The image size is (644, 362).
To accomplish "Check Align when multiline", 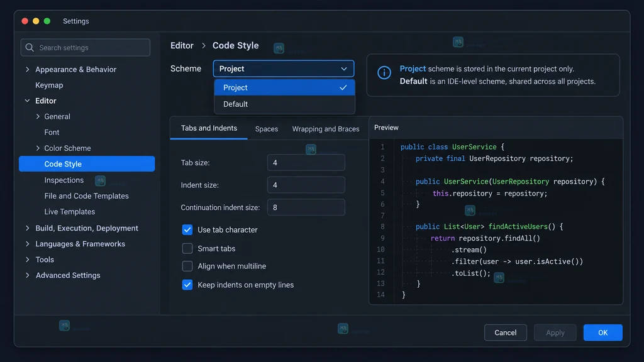I will click(187, 266).
